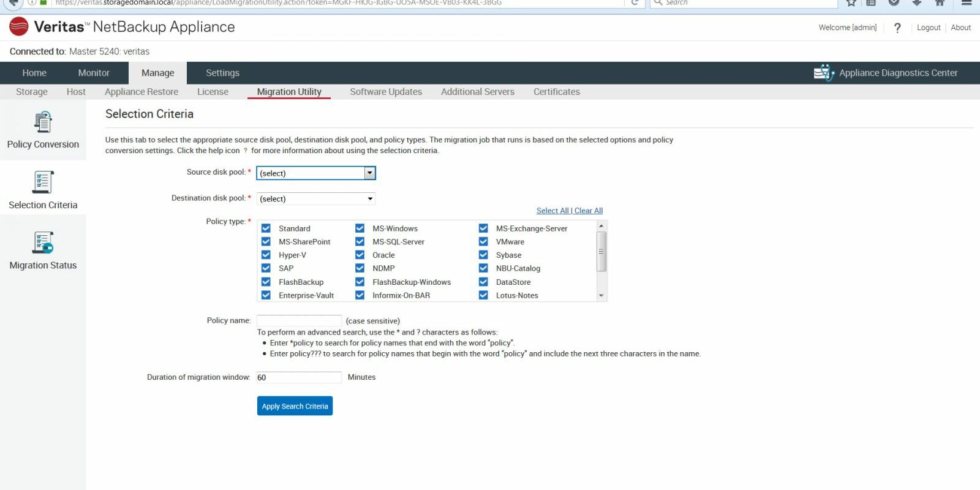This screenshot has width=980, height=490.
Task: Click the inline help icon in description
Action: click(x=245, y=151)
